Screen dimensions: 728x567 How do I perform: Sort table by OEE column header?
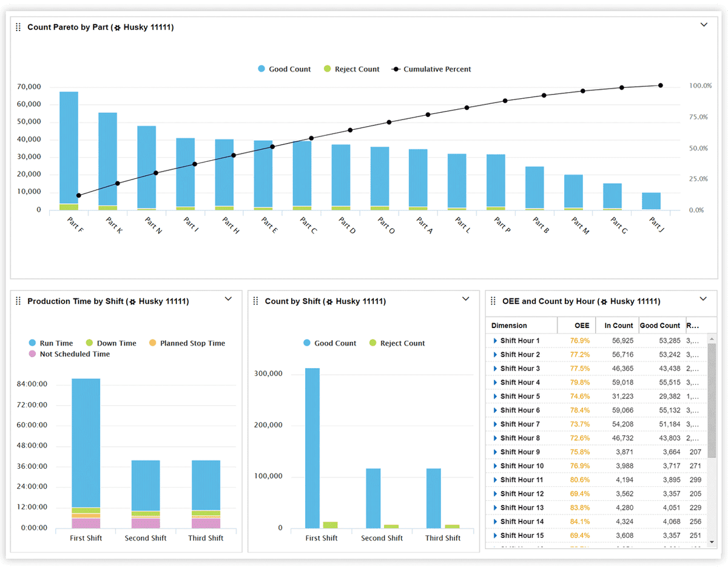click(x=581, y=326)
